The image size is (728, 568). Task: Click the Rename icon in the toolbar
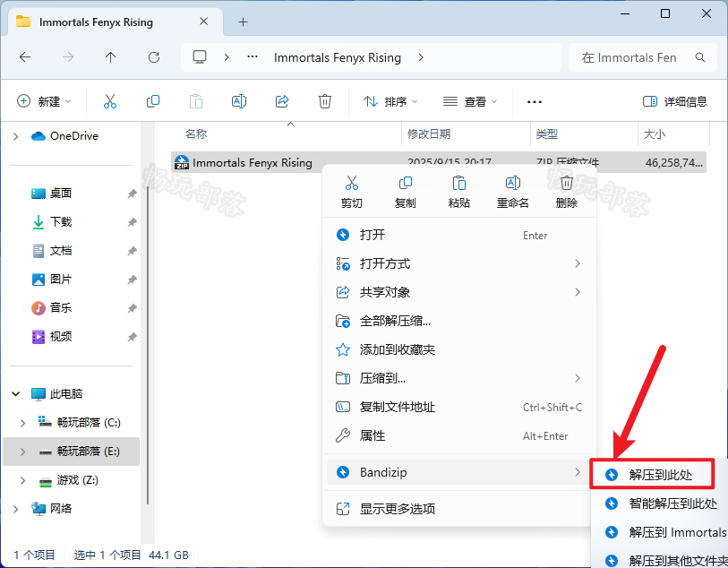click(x=239, y=101)
